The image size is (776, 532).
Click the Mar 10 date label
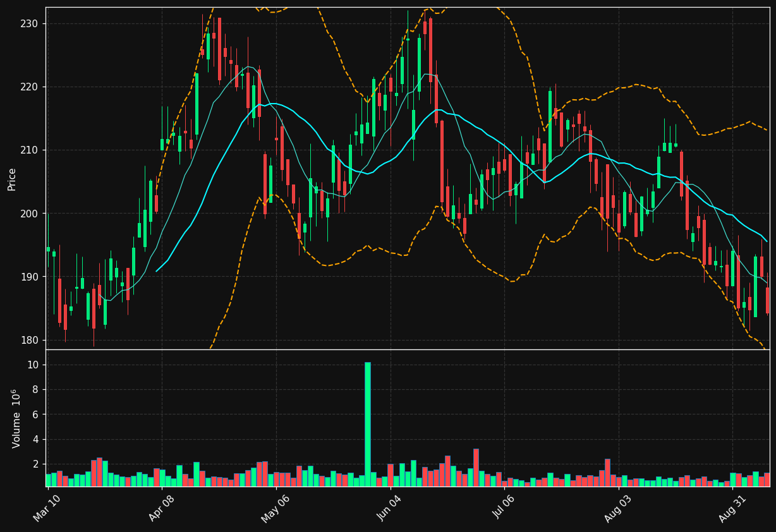[47, 509]
